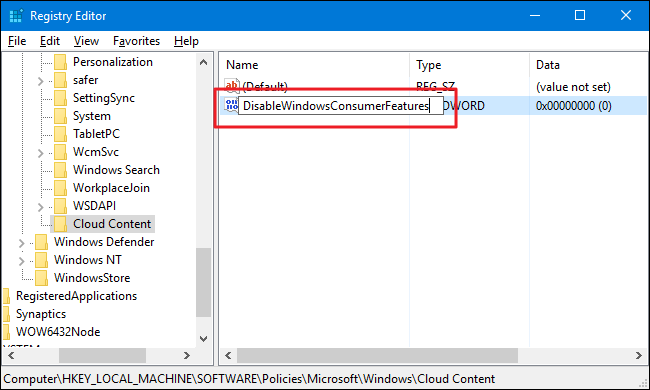This screenshot has height=390, width=650.
Task: Click the TabletPC folder icon
Action: [61, 134]
